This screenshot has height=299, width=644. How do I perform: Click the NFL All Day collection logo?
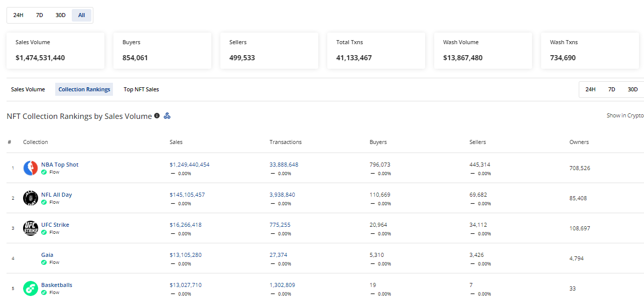click(x=31, y=198)
